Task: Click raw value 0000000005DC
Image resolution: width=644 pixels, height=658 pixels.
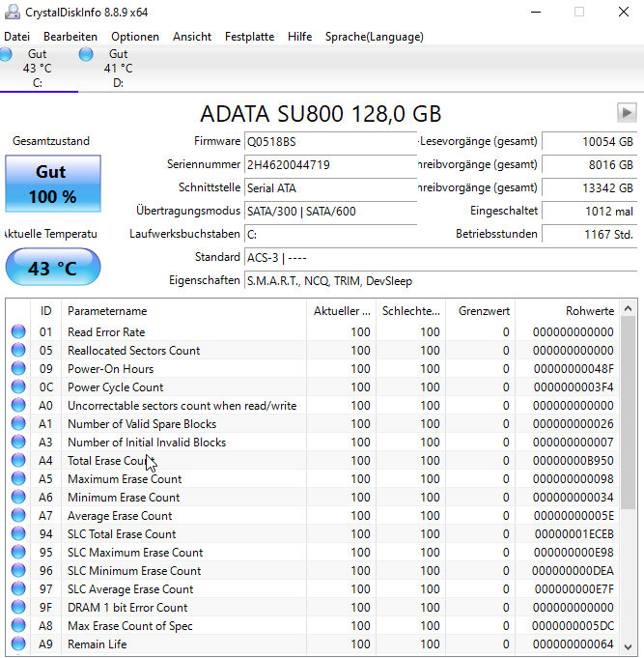Action: pyautogui.click(x=574, y=626)
